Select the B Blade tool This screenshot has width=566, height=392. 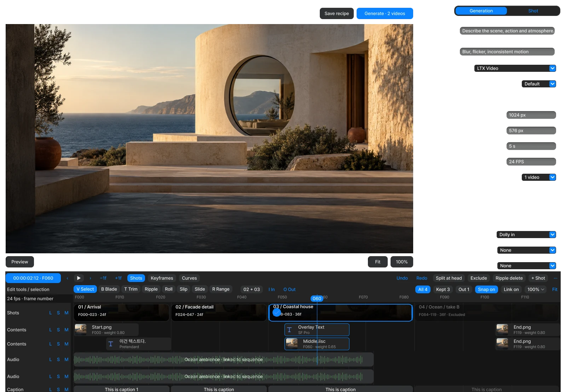(109, 289)
